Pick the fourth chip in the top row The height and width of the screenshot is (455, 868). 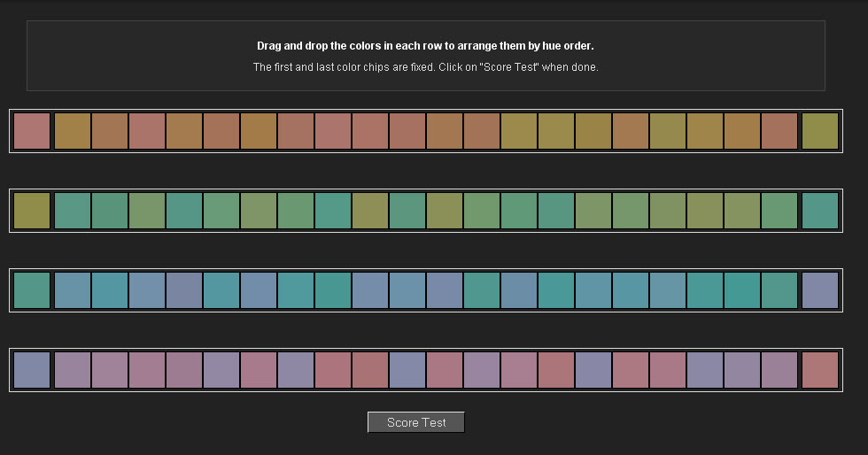click(x=147, y=131)
